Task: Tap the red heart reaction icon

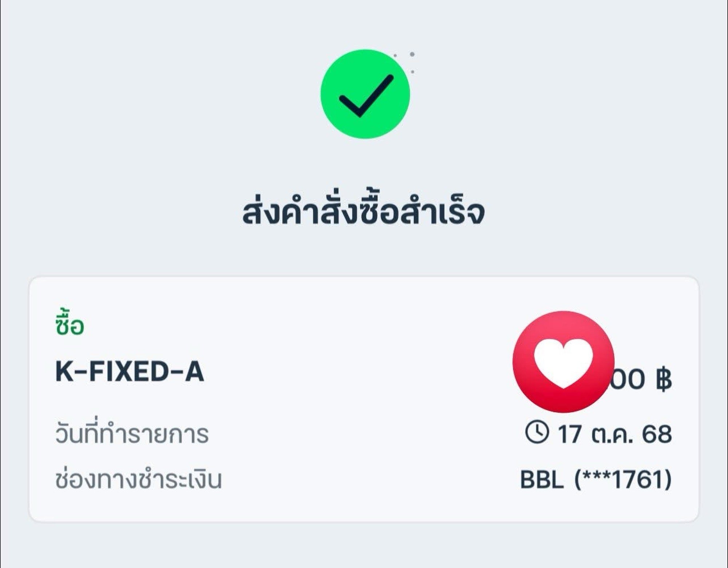Action: click(x=563, y=362)
